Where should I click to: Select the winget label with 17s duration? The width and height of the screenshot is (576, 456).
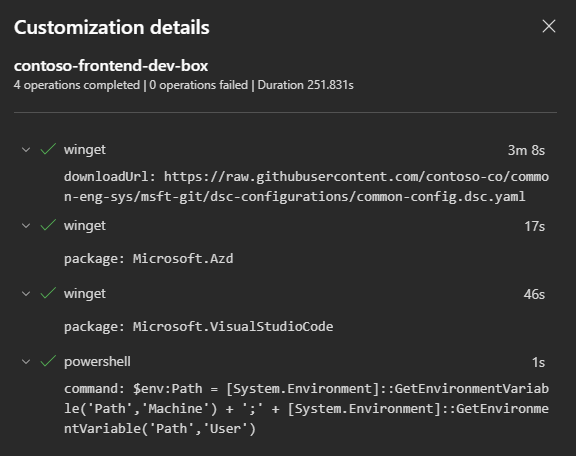[x=85, y=226]
